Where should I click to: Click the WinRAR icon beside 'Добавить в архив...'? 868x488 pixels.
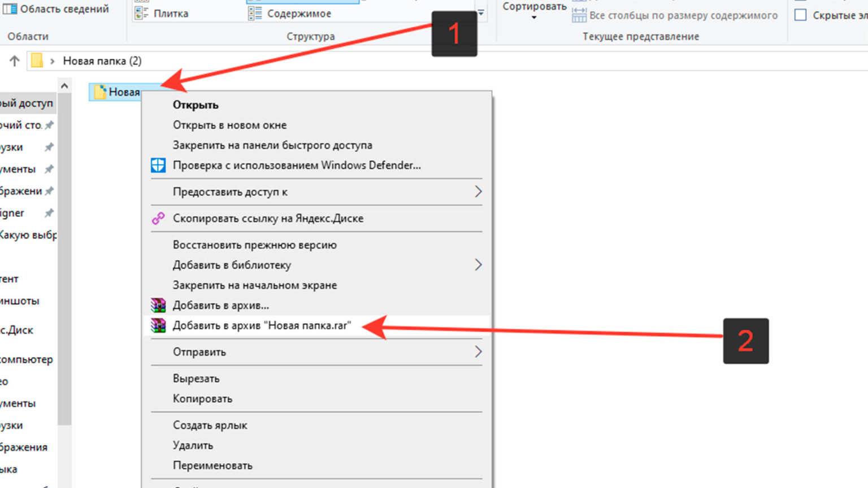click(x=158, y=306)
